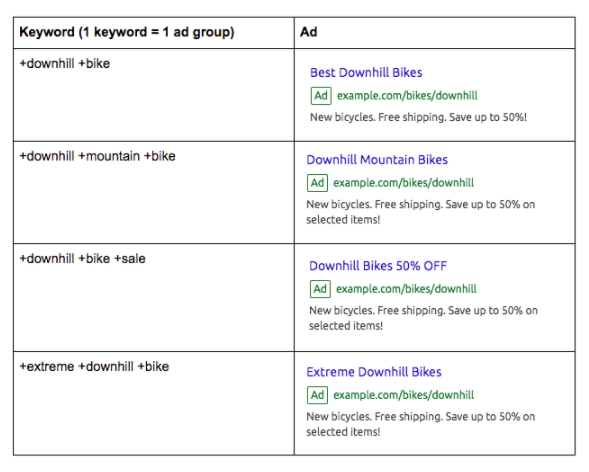This screenshot has height=472, width=589.
Task: Click the Ad badge under Downhill Mountain Bikes
Action: [x=317, y=183]
